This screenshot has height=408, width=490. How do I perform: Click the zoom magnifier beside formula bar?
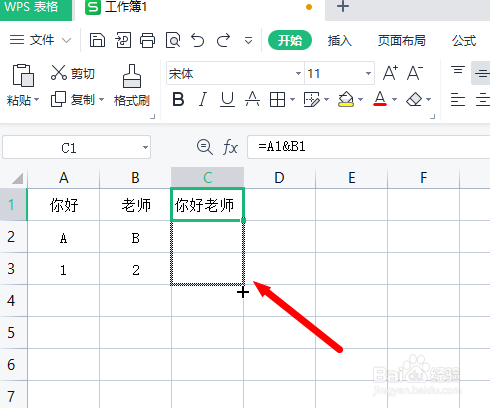[204, 147]
